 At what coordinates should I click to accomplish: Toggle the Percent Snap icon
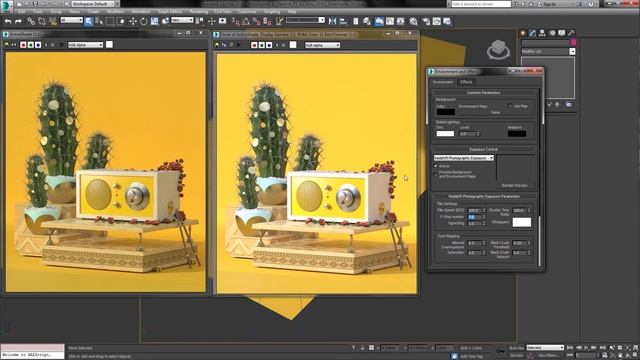point(256,21)
